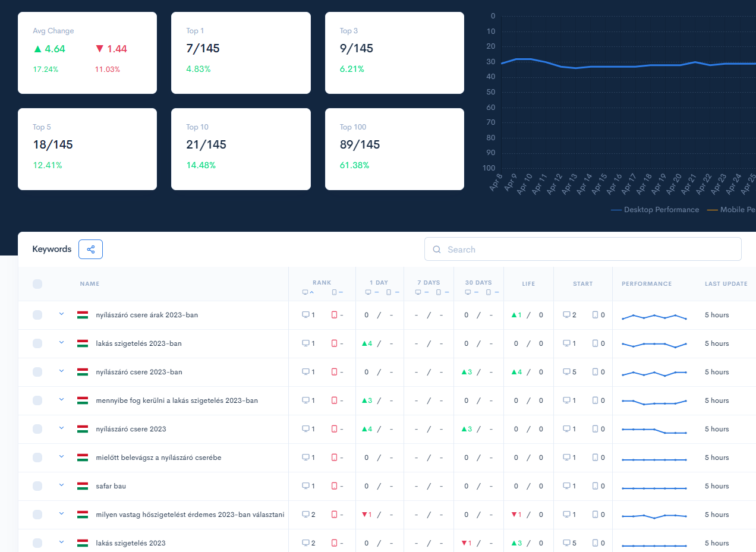
Task: Click green up arrow in Avg Change card
Action: coord(38,49)
